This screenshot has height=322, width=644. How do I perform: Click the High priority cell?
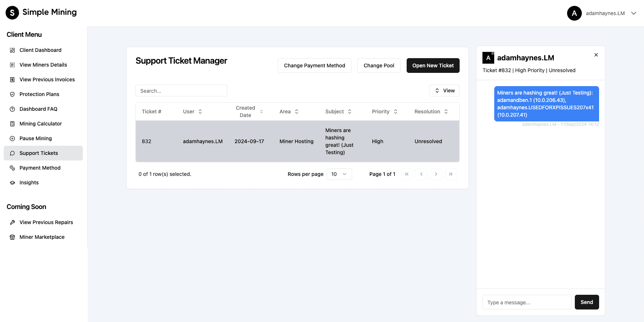[x=378, y=141]
